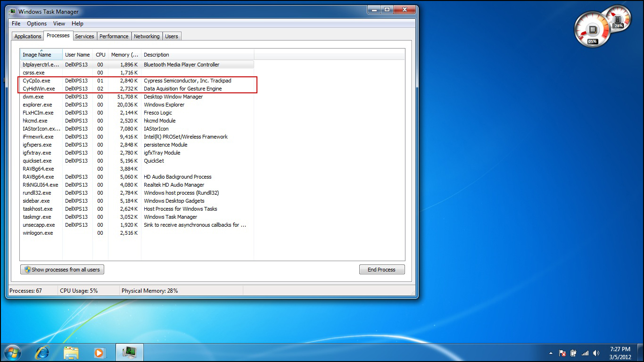Open the File menu
This screenshot has height=362, width=644.
16,24
